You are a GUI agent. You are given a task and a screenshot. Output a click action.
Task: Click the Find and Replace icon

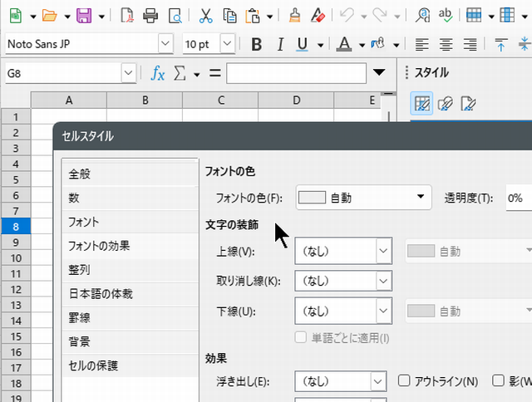pyautogui.click(x=424, y=15)
